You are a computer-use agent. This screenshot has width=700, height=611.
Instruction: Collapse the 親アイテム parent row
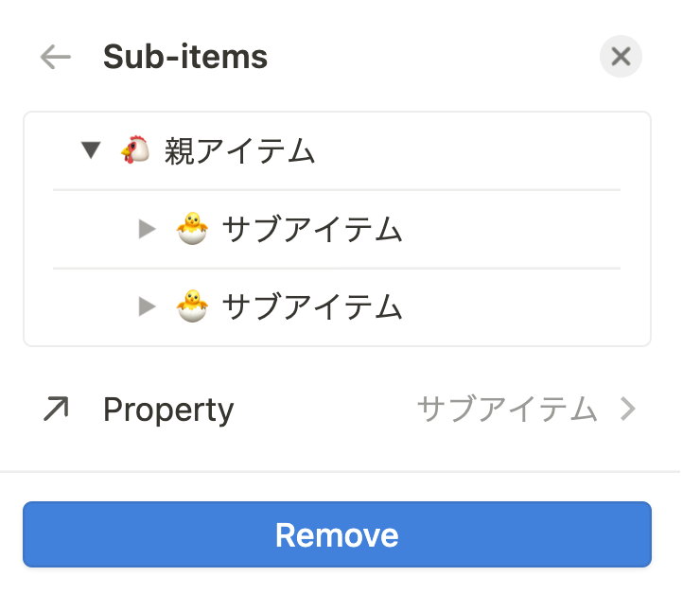pyautogui.click(x=91, y=149)
